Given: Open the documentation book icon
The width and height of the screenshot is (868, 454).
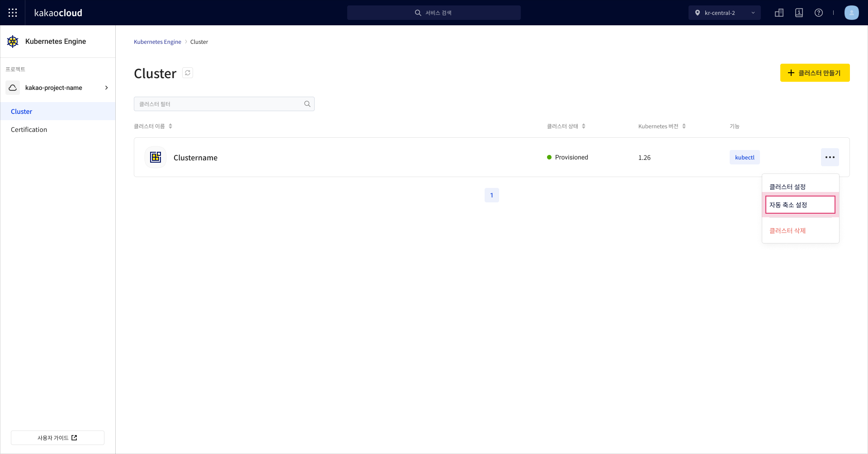Looking at the screenshot, I should point(799,13).
